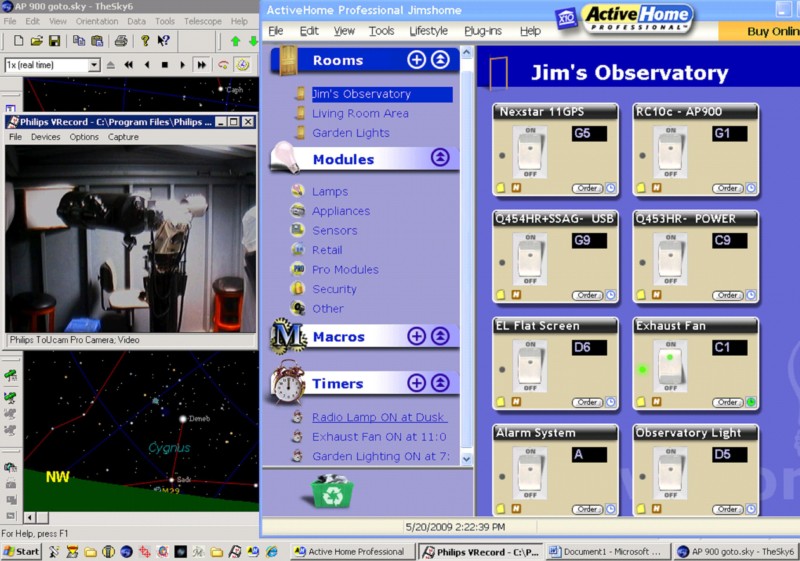Open the Lifestyle menu in ActiveHome

[429, 31]
